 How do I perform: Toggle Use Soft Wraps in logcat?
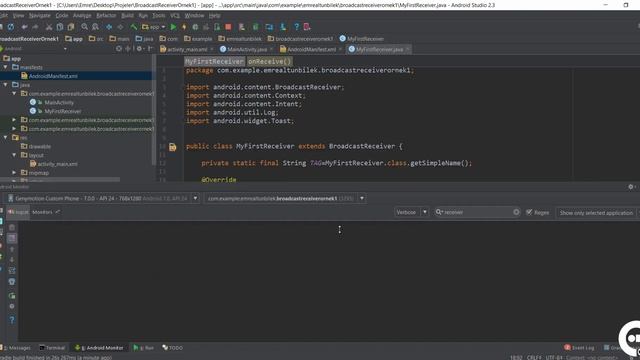[12, 271]
